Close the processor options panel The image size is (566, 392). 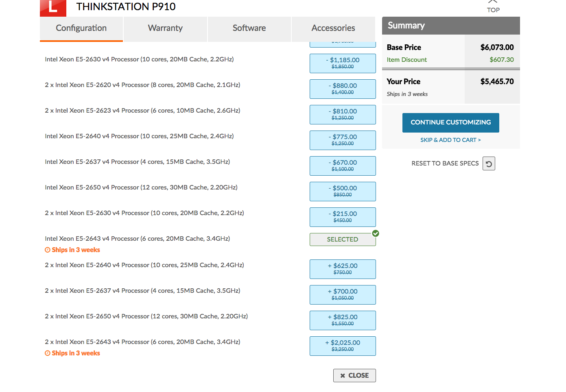(354, 375)
